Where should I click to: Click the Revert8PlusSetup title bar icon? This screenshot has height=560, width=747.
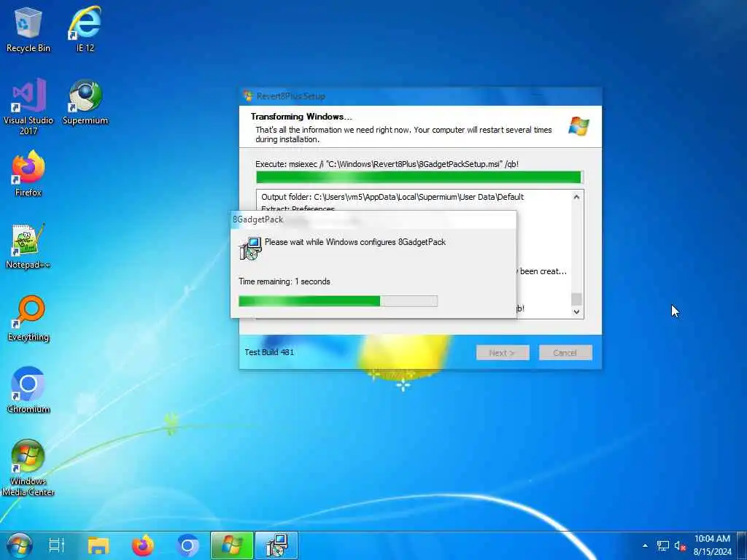pyautogui.click(x=248, y=96)
